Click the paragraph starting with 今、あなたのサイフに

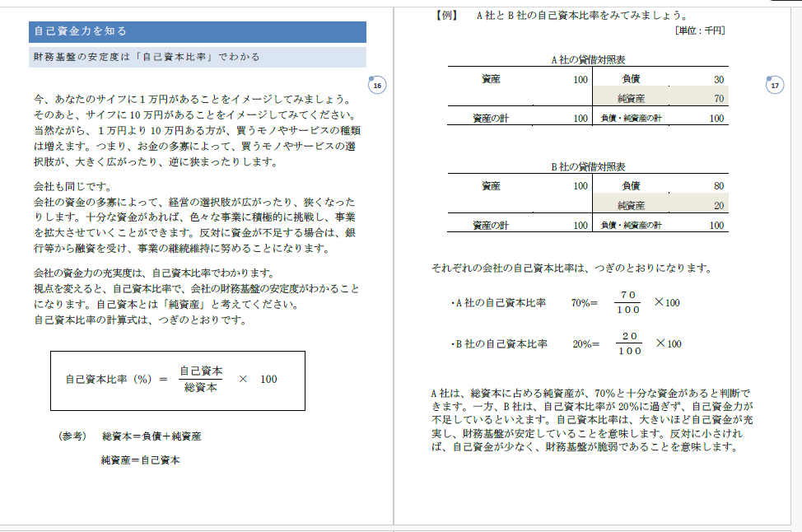coord(196,130)
